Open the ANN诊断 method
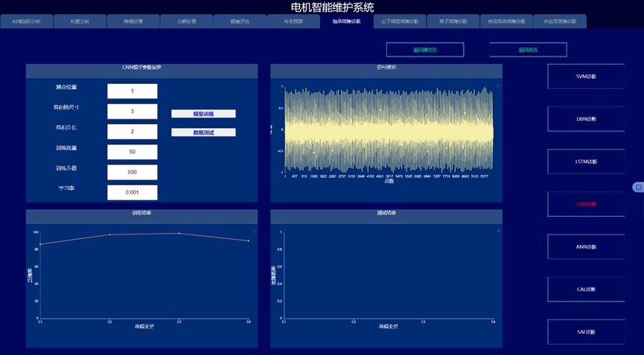 tap(586, 246)
